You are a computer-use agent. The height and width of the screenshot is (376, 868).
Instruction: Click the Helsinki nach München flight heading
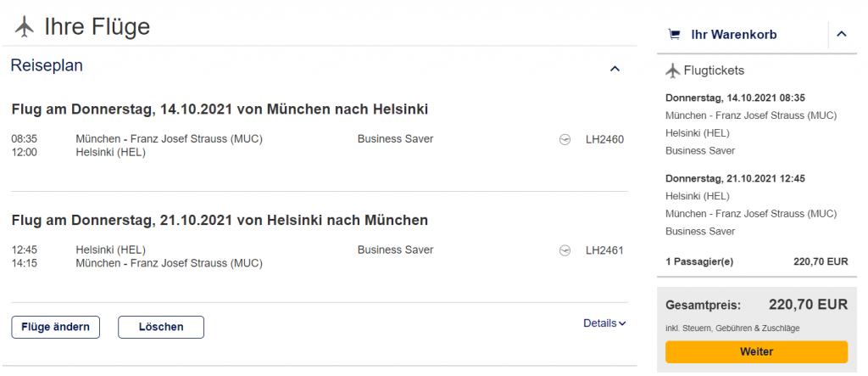point(220,221)
